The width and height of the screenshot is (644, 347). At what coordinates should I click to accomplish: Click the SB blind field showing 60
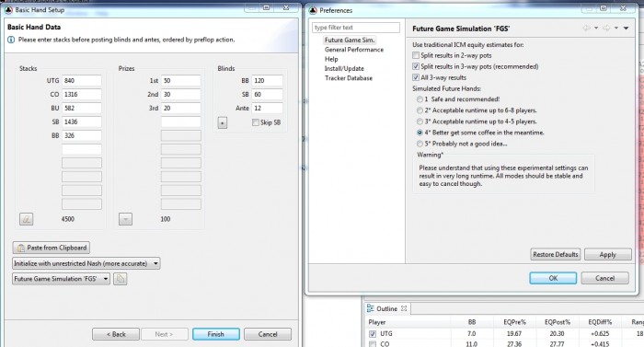point(268,94)
